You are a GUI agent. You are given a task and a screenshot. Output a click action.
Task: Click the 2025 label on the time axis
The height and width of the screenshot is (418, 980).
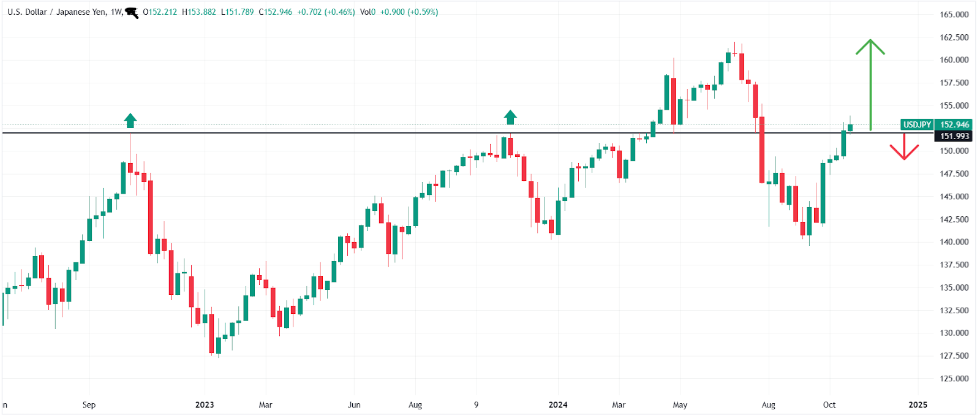tap(918, 405)
